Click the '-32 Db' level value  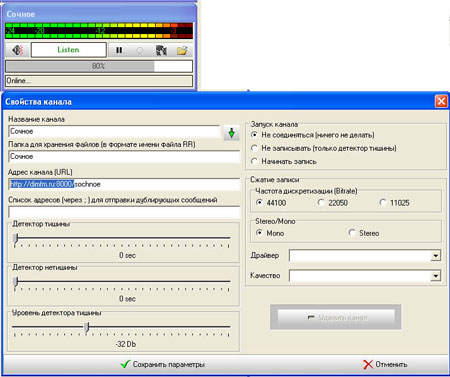coord(126,344)
